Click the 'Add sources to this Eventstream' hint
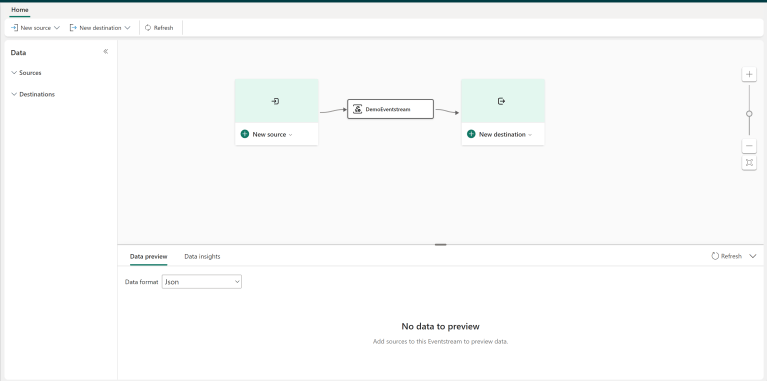 [x=440, y=341]
